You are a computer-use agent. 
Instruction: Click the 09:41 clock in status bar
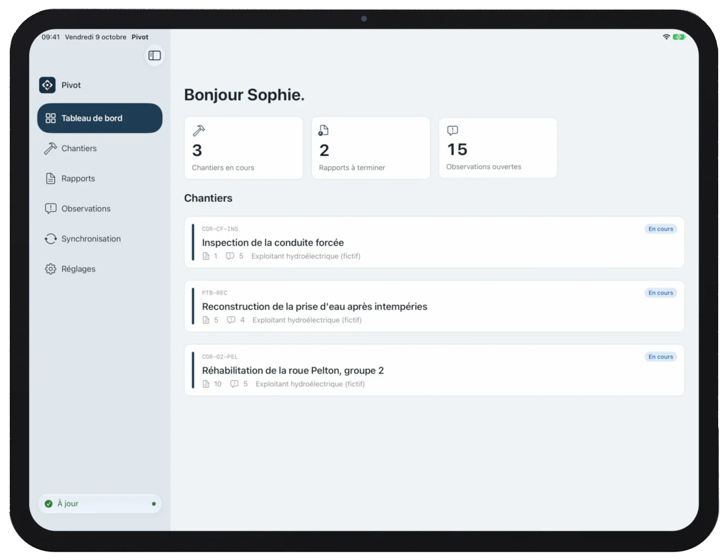[51, 37]
